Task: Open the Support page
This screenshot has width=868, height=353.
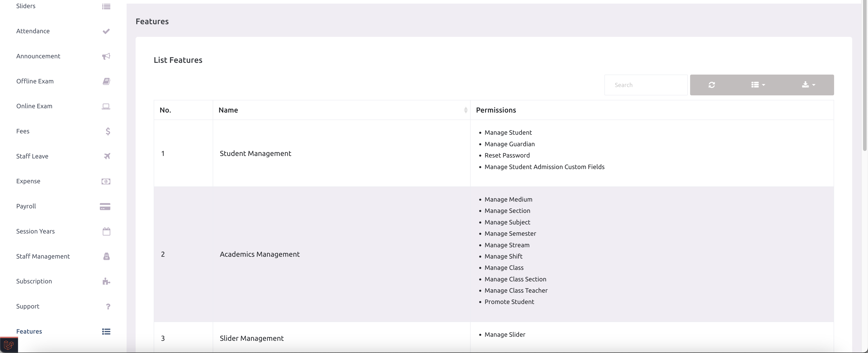Action: (28, 306)
